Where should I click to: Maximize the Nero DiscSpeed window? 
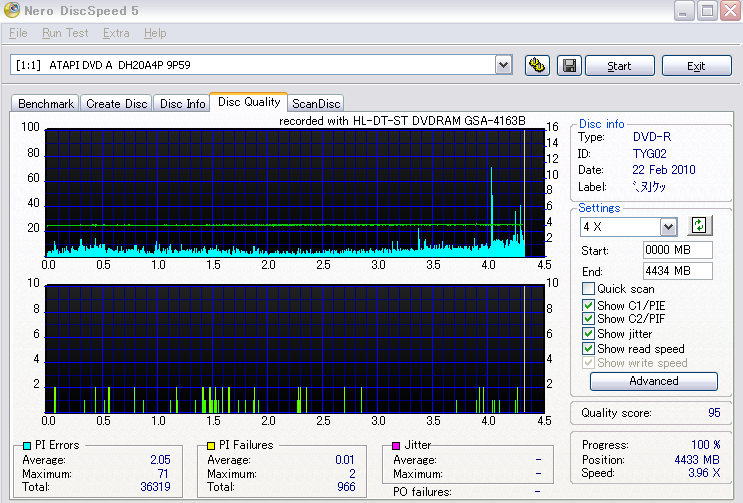707,11
